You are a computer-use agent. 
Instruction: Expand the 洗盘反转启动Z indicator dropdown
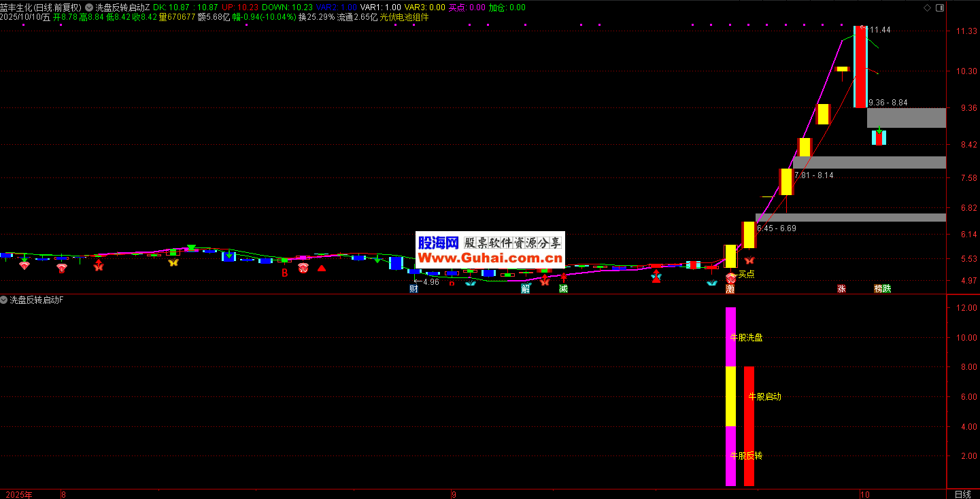(90, 7)
